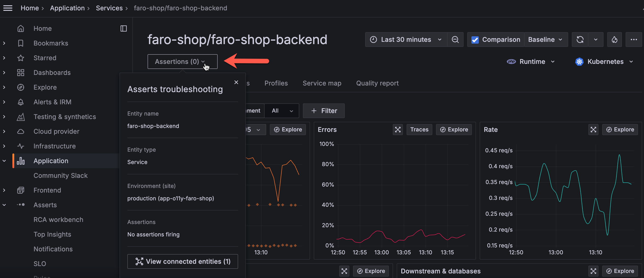Expand the Errors panel to fullscreen
Screen dimensions: 644x278
[397, 130]
